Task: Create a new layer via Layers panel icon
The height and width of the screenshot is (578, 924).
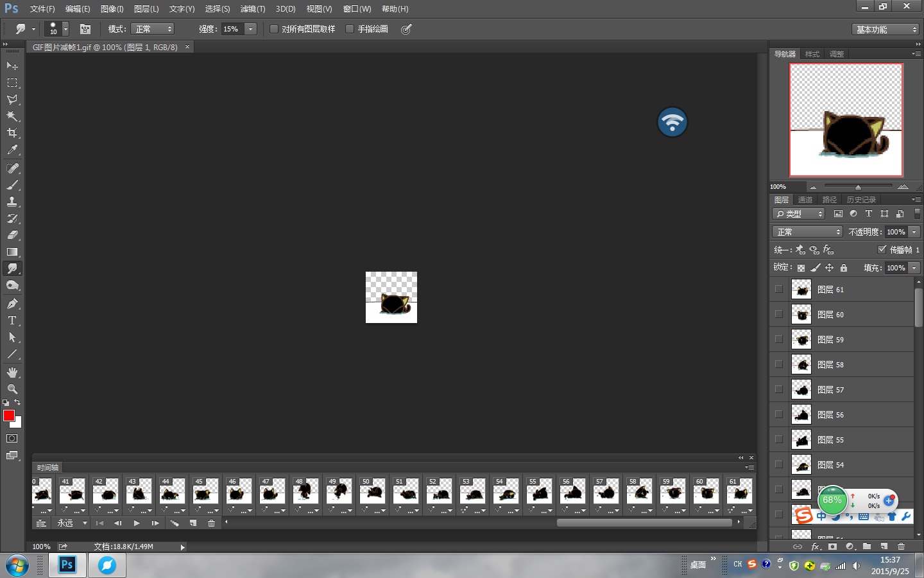Action: click(x=884, y=547)
